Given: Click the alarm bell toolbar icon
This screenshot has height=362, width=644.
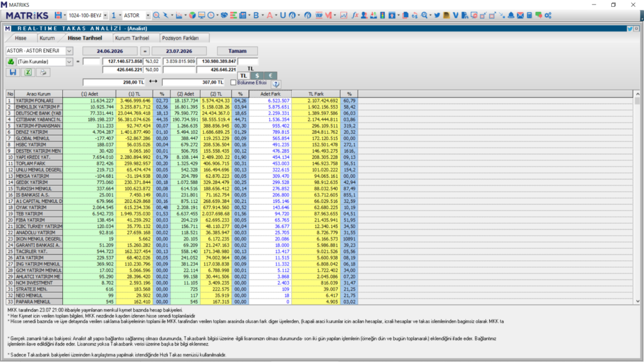Looking at the screenshot, I should (511, 15).
